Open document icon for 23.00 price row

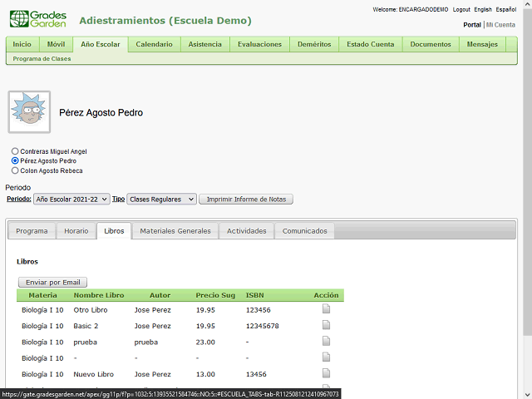pyautogui.click(x=326, y=341)
